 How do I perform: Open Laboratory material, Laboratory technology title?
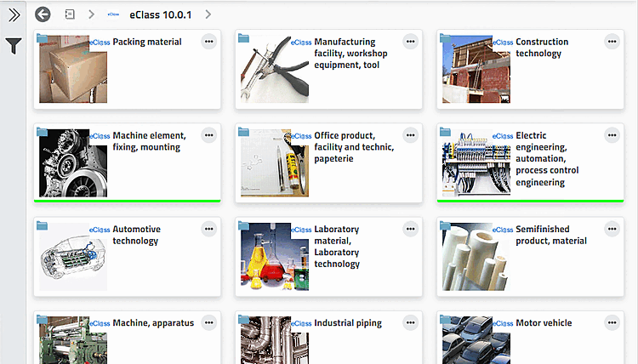(x=337, y=247)
